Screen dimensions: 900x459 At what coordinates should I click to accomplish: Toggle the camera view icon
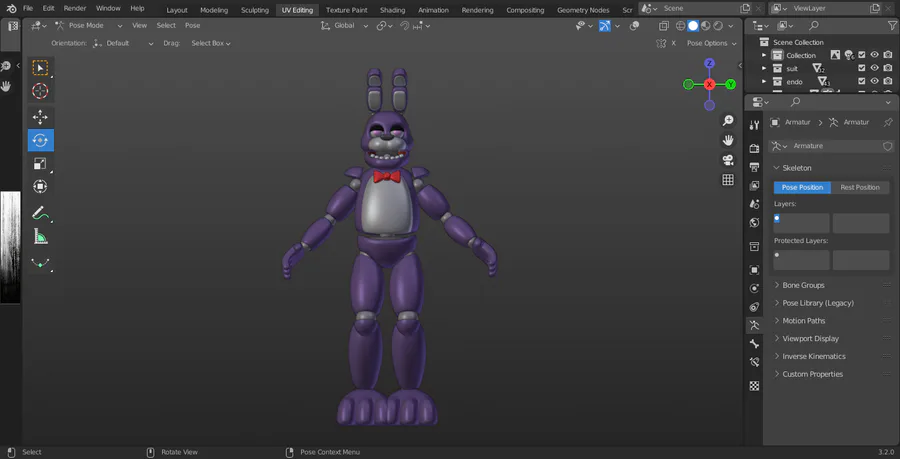tap(728, 160)
